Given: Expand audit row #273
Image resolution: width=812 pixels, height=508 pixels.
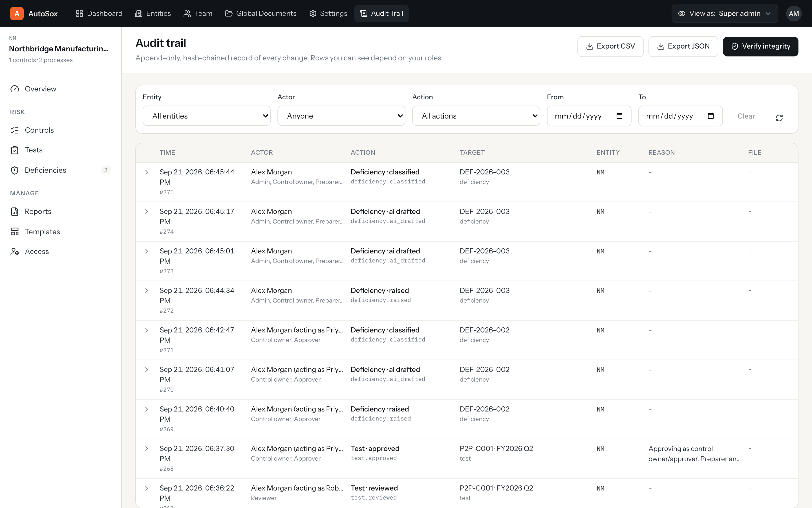Looking at the screenshot, I should 147,251.
